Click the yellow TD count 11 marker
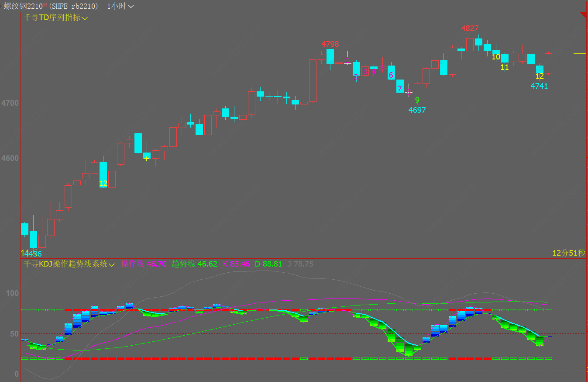The image size is (588, 382). [x=505, y=67]
